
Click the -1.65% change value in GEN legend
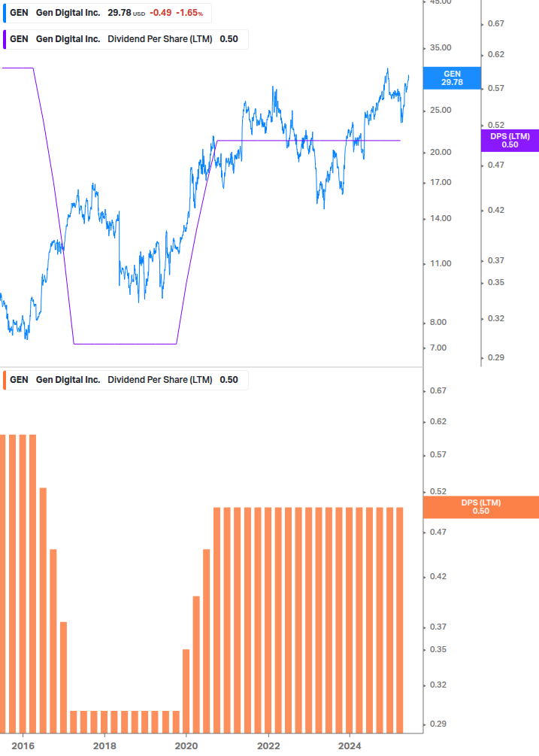click(189, 13)
